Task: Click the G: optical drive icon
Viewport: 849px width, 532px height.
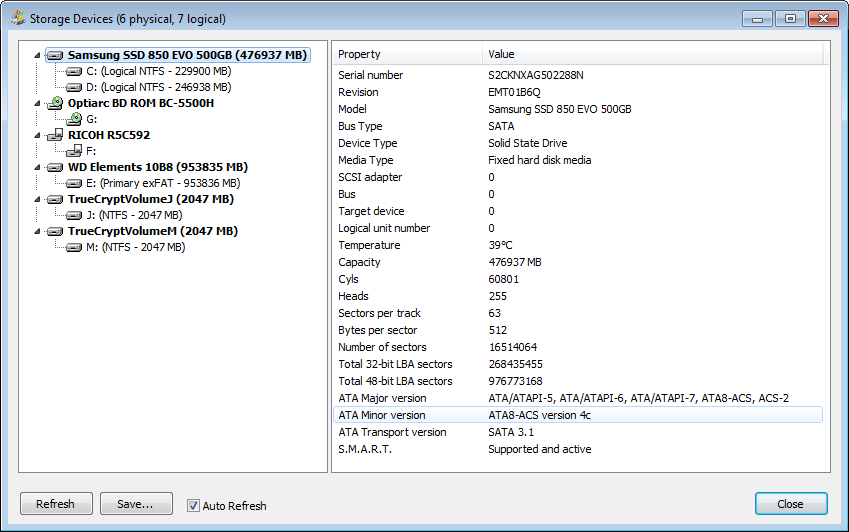Action: click(74, 119)
